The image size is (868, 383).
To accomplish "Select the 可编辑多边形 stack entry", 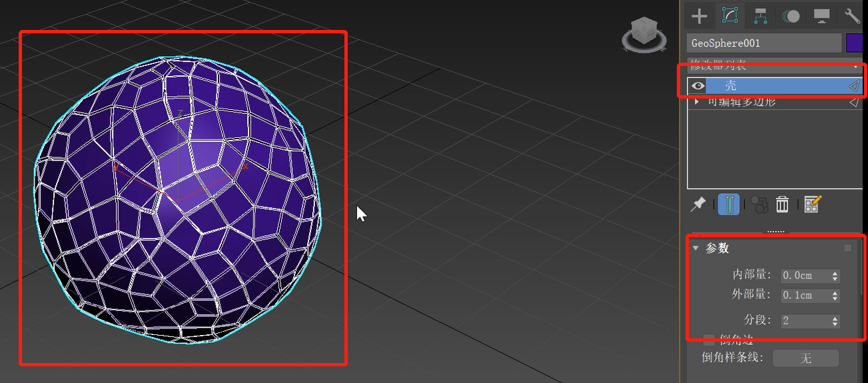I will tap(775, 102).
